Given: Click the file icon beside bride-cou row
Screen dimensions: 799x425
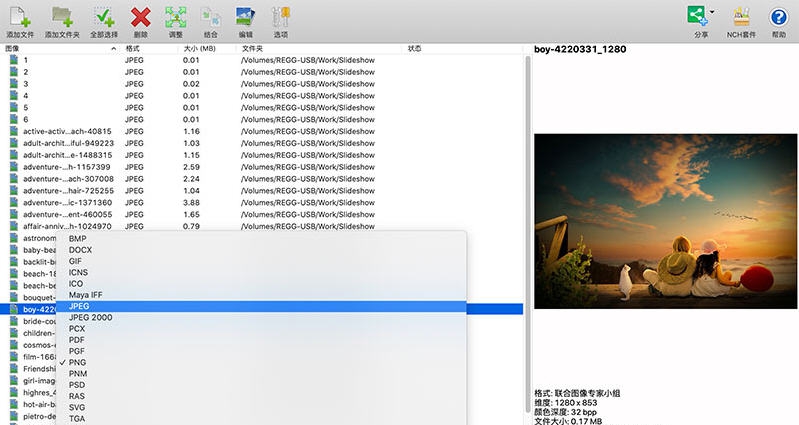Looking at the screenshot, I should pyautogui.click(x=14, y=321).
